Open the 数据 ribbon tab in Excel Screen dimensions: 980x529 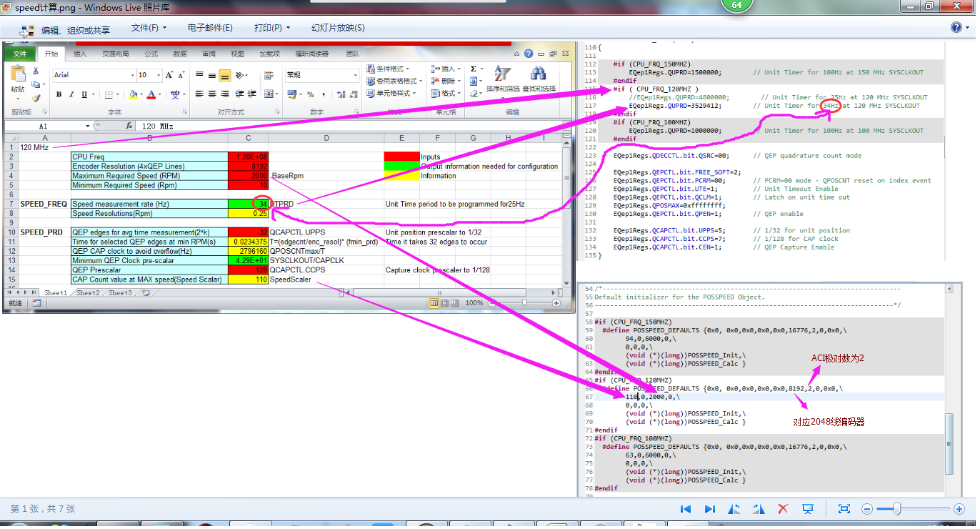point(180,54)
